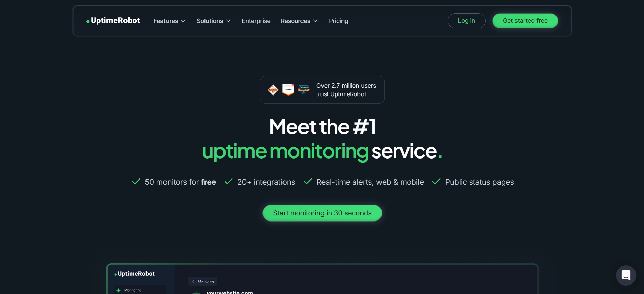Click the Monitoring back arrow in preview
Viewport: 644px width, 294px height.
(193, 281)
